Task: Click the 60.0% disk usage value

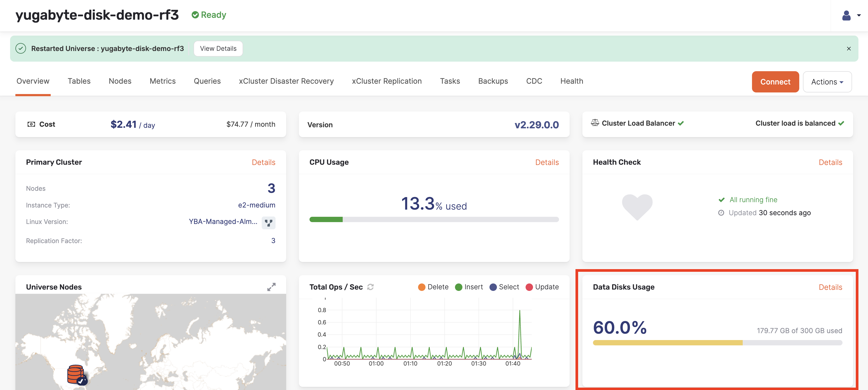Action: tap(620, 327)
